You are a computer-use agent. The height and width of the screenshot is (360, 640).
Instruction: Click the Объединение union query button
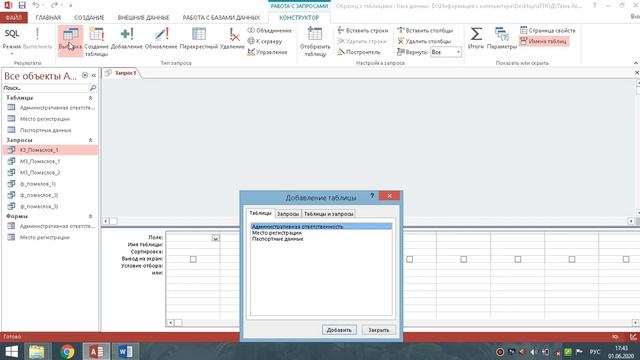tap(269, 31)
